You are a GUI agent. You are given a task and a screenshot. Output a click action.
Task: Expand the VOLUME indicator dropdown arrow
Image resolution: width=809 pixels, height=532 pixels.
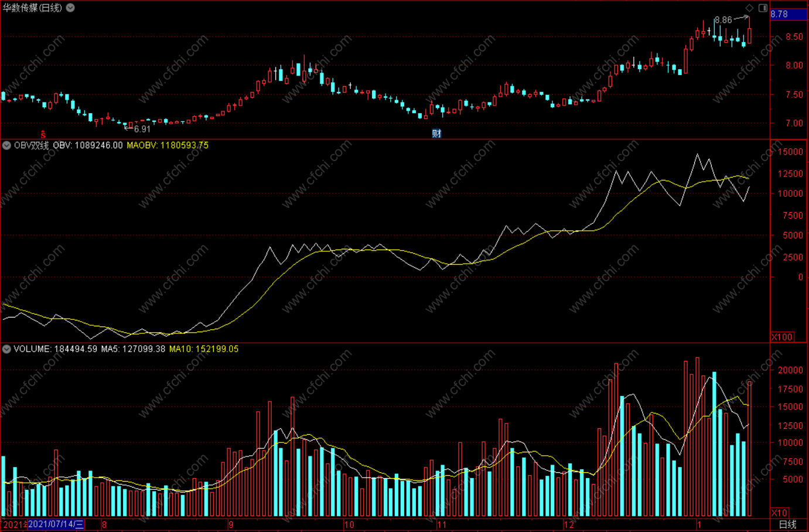pyautogui.click(x=6, y=349)
